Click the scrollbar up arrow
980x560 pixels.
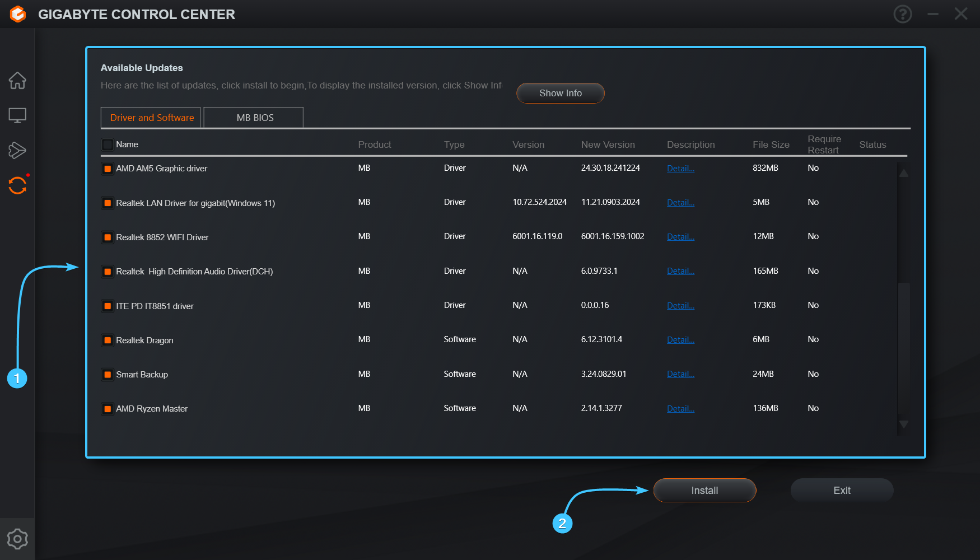coord(903,173)
